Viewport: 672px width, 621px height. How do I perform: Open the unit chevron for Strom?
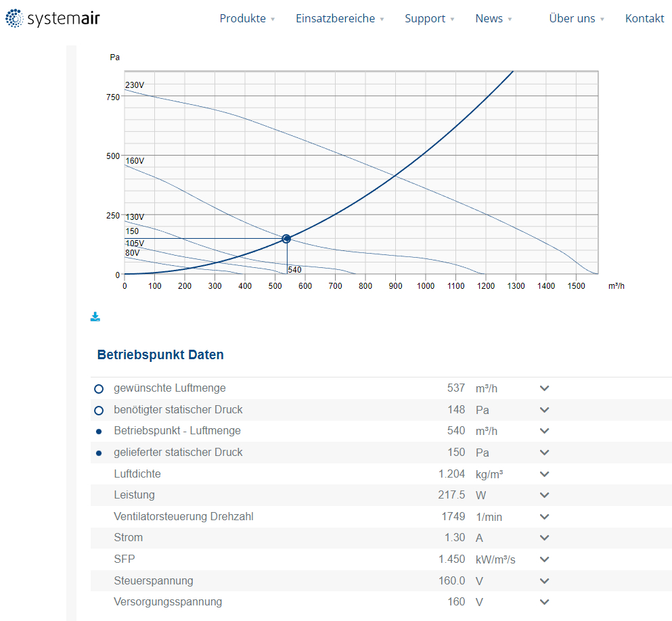tap(544, 538)
